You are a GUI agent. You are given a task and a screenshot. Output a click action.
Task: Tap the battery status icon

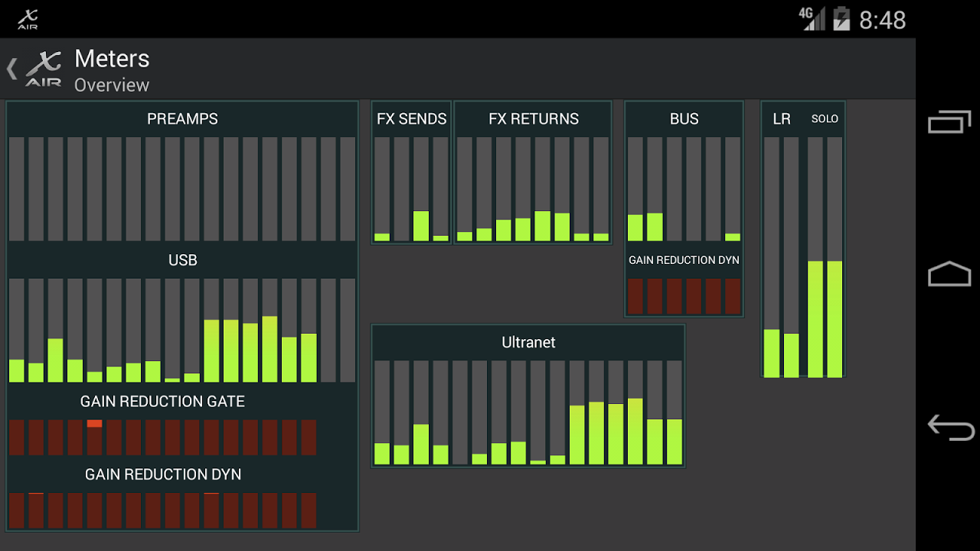tap(842, 19)
